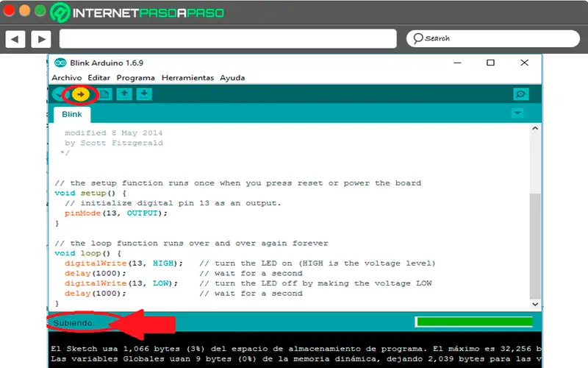Viewport: 588px width, 368px height.
Task: Save the sketch with the down-arrow icon
Action: pyautogui.click(x=144, y=94)
